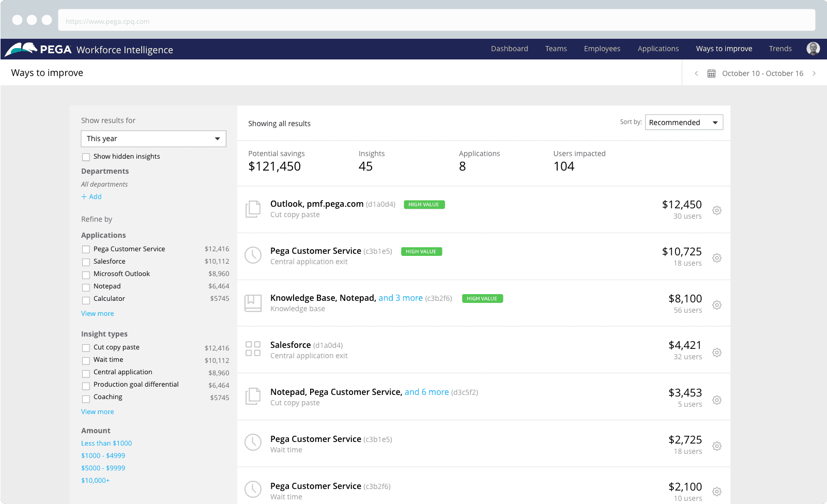Click 'and 6 more' link
The height and width of the screenshot is (504, 827).
click(427, 392)
